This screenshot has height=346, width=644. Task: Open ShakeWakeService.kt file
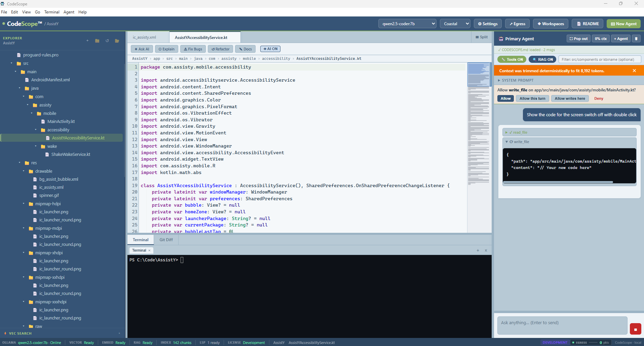(x=71, y=155)
